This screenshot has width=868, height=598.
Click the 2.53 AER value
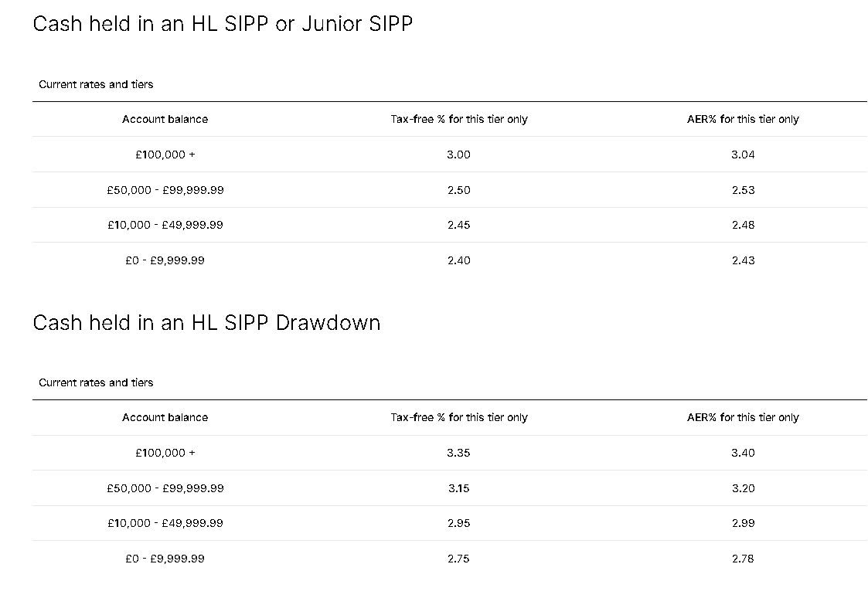coord(743,190)
